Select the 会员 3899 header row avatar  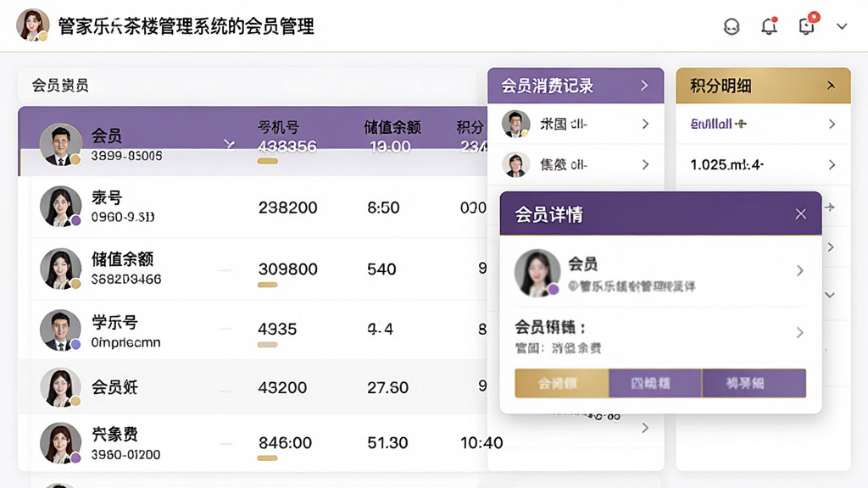pyautogui.click(x=60, y=144)
